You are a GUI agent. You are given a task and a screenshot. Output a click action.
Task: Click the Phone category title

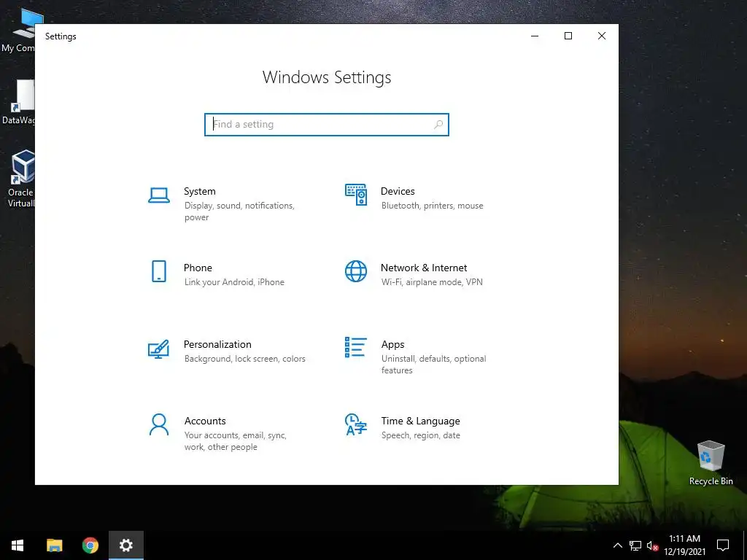pos(198,268)
